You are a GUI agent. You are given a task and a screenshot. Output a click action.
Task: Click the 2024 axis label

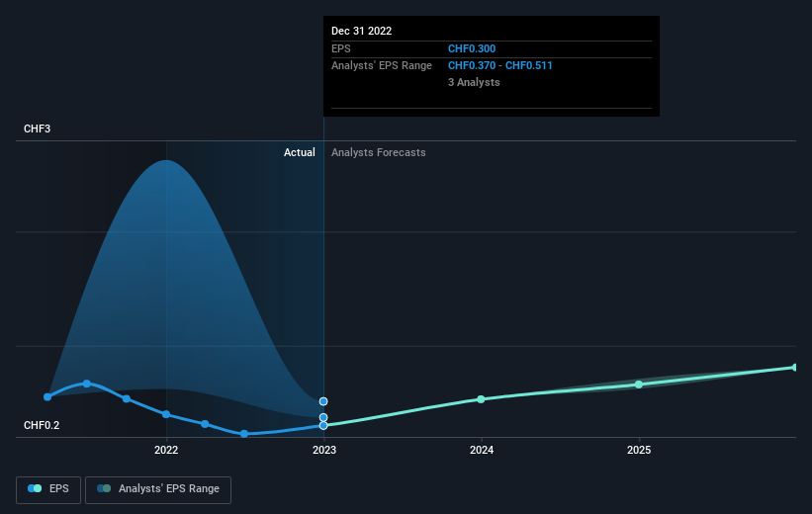(x=482, y=450)
